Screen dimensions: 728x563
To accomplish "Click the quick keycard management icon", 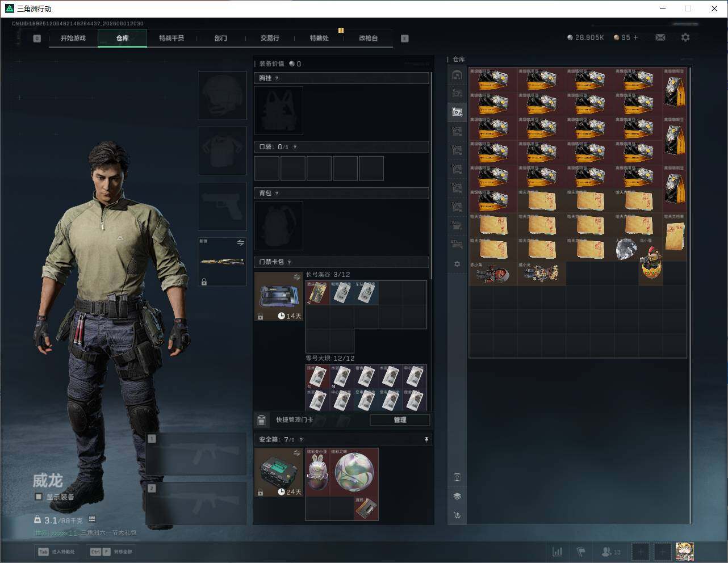I will [x=261, y=420].
